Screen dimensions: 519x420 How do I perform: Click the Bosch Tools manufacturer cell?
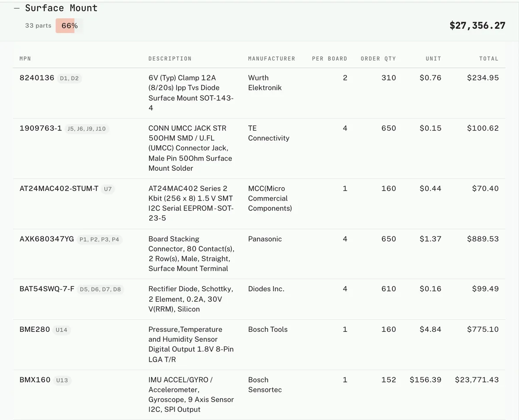pos(268,329)
